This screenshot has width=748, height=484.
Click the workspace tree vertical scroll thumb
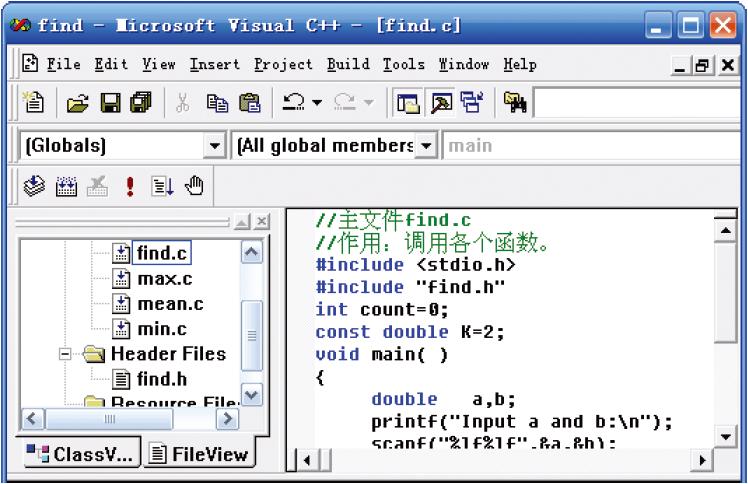pyautogui.click(x=252, y=336)
